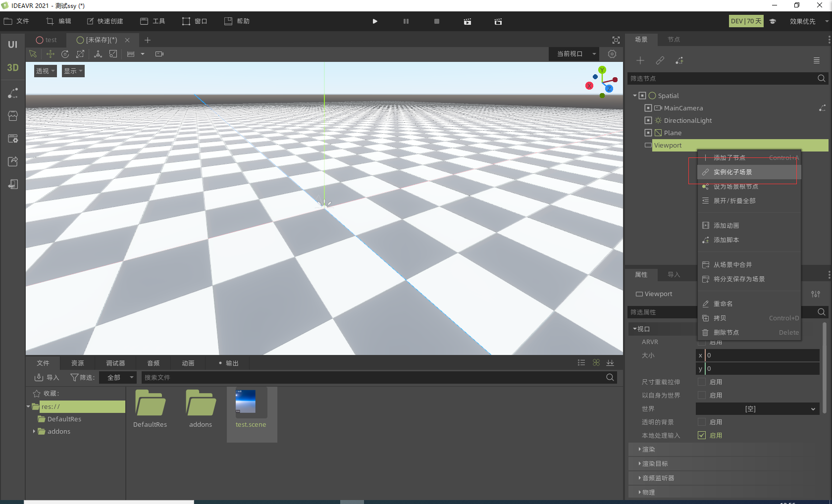Add a new scene tab with plus

coord(148,40)
